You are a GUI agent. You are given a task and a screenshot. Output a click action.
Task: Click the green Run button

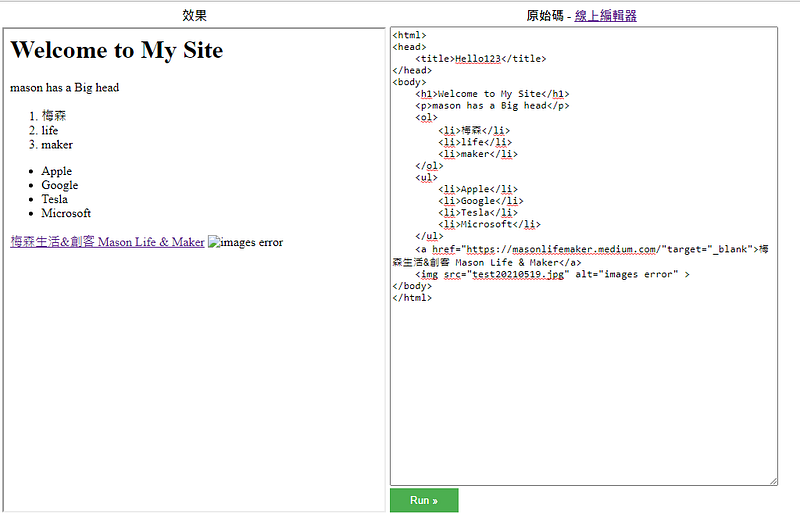pos(424,500)
